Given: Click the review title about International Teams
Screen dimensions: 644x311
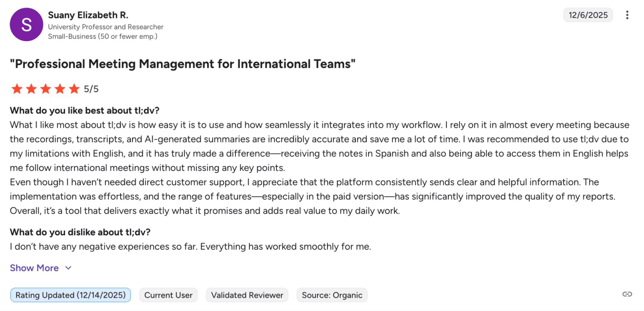Looking at the screenshot, I should point(182,64).
